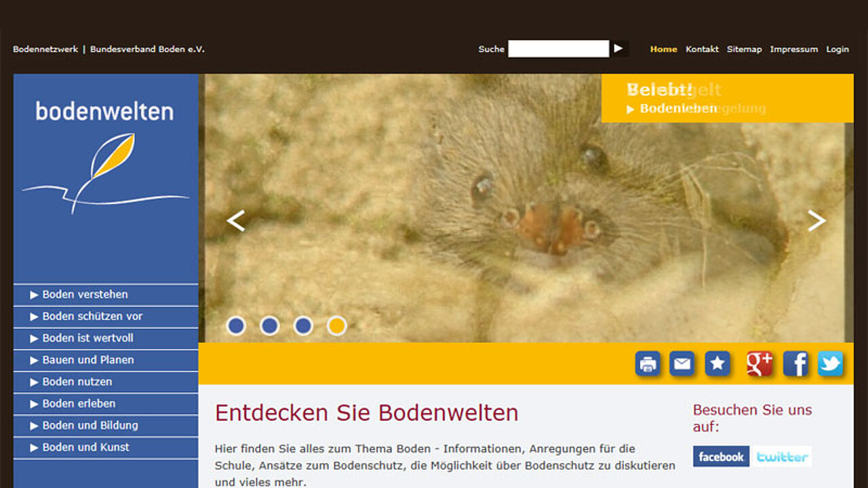Print the page with the printer icon

coord(648,364)
